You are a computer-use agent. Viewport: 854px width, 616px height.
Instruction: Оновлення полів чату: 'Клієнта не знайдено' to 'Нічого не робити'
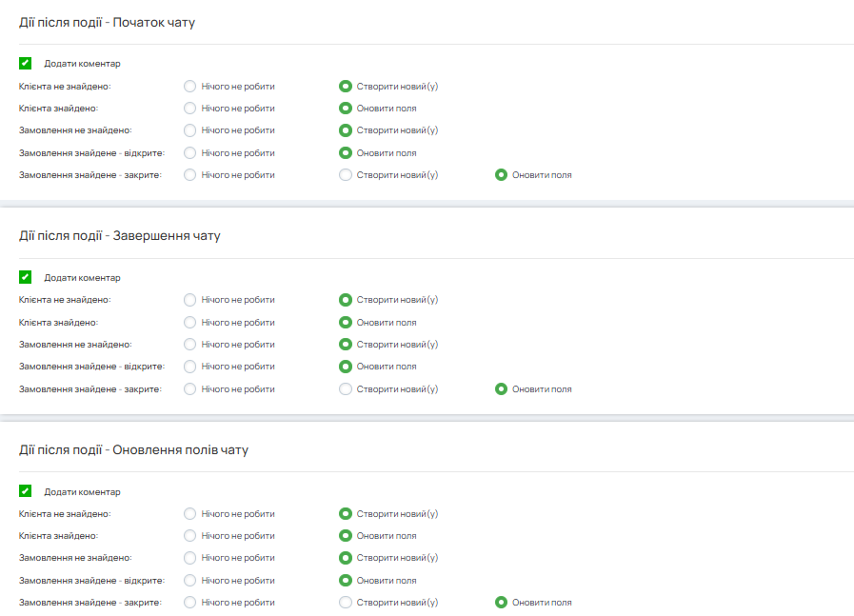190,514
